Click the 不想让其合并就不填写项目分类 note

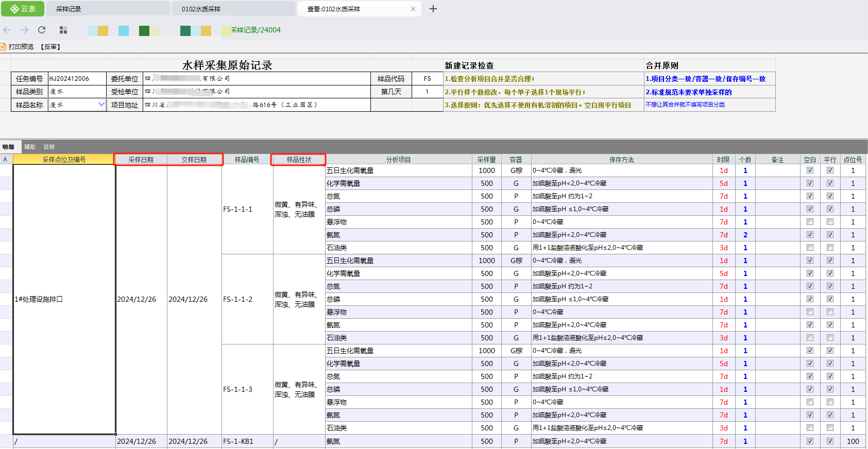(x=685, y=105)
